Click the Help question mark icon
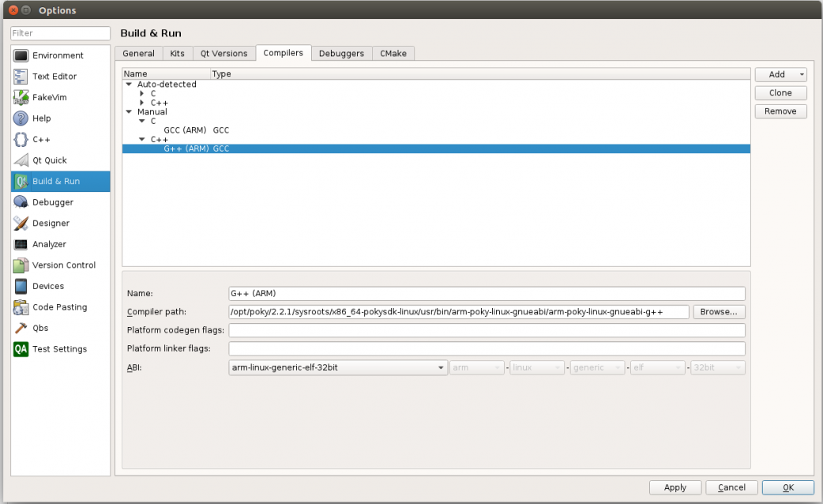823x504 pixels. 21,118
